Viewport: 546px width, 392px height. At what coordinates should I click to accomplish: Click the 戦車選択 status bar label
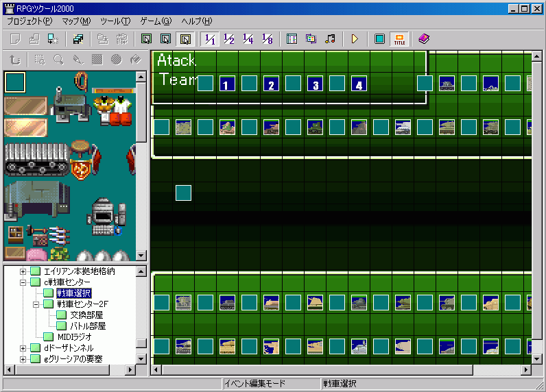[340, 384]
